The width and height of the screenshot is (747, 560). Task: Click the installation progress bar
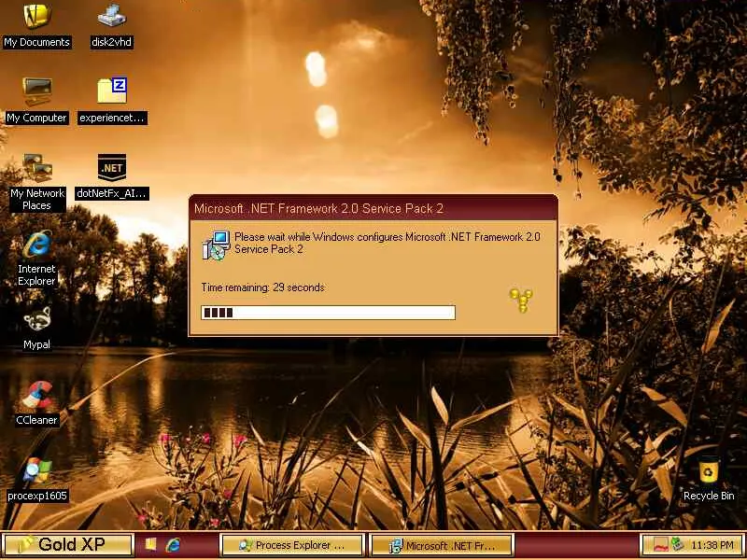pos(329,313)
